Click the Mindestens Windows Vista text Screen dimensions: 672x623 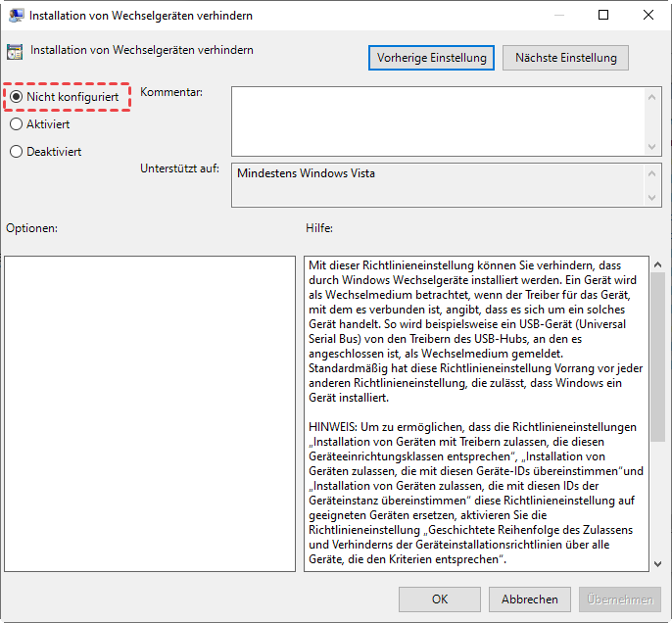[x=306, y=173]
